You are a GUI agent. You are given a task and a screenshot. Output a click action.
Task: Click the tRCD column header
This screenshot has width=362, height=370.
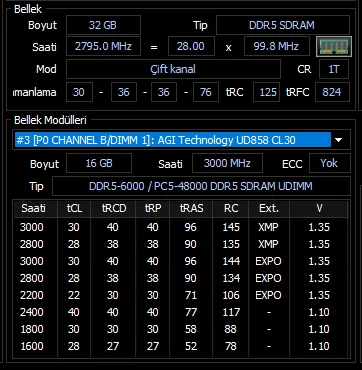point(113,209)
